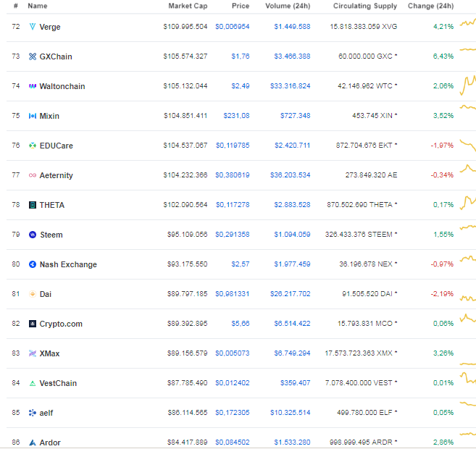Image resolution: width=476 pixels, height=449 pixels.
Task: Click the Waltonchain logo icon
Action: pyautogui.click(x=32, y=86)
